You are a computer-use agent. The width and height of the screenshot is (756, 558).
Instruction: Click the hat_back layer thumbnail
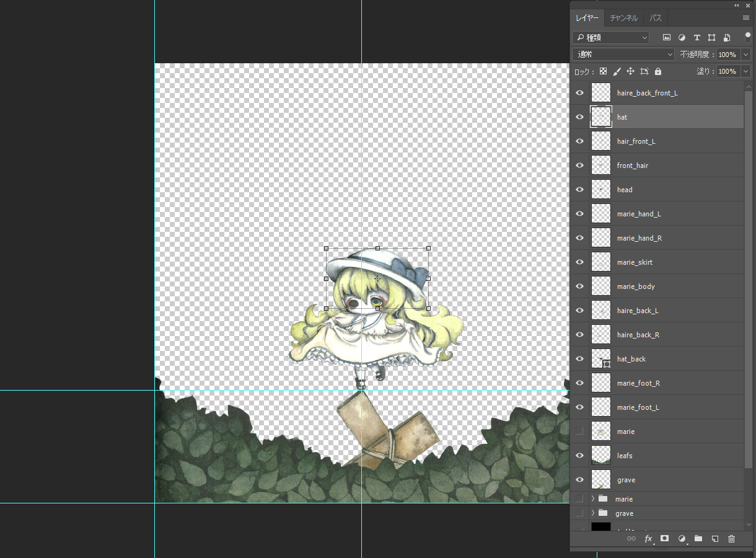601,359
